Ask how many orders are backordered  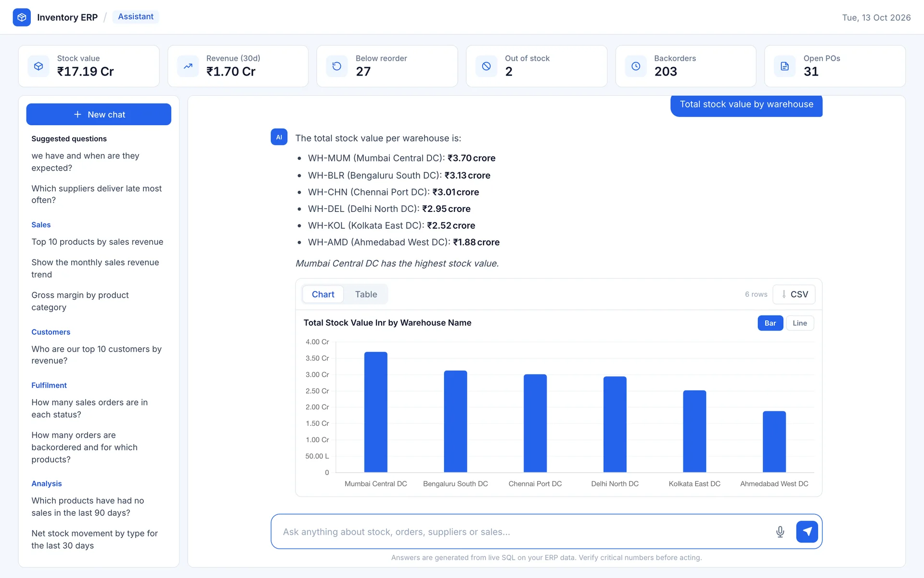[84, 447]
